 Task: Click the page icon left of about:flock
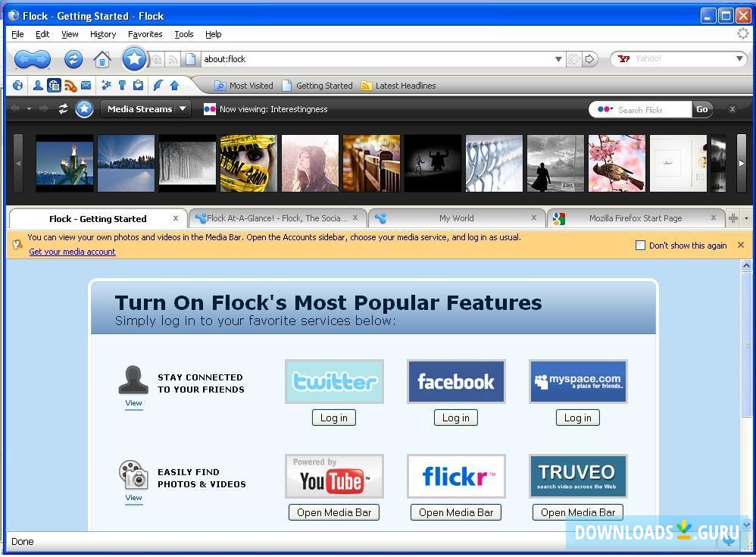[x=190, y=59]
